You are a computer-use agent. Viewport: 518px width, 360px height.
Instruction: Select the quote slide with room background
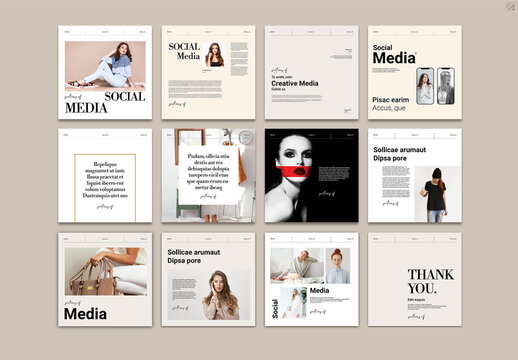click(x=208, y=176)
